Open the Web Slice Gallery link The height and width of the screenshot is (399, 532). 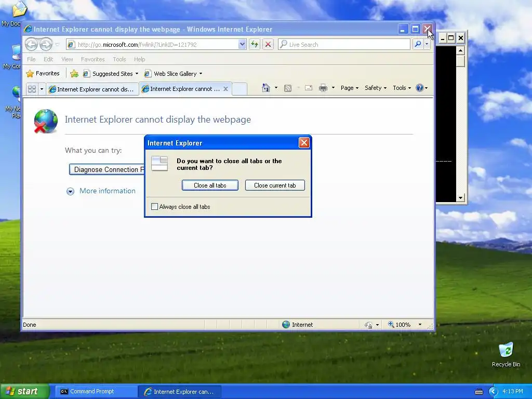tap(173, 74)
